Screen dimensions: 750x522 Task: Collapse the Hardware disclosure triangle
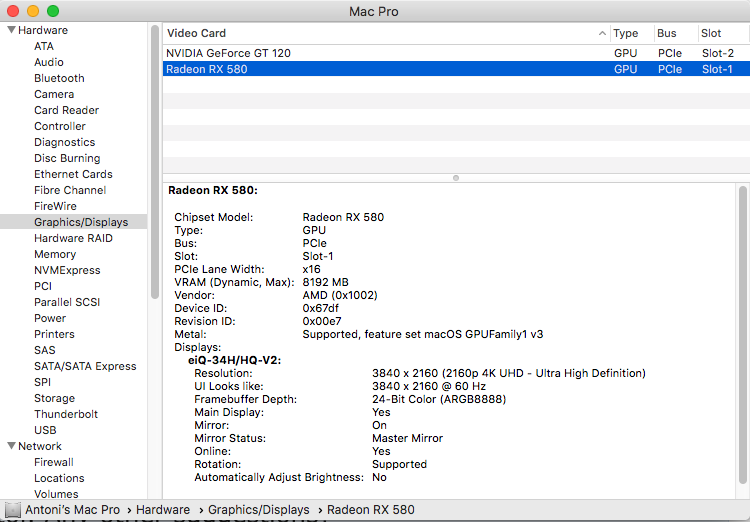[x=12, y=30]
